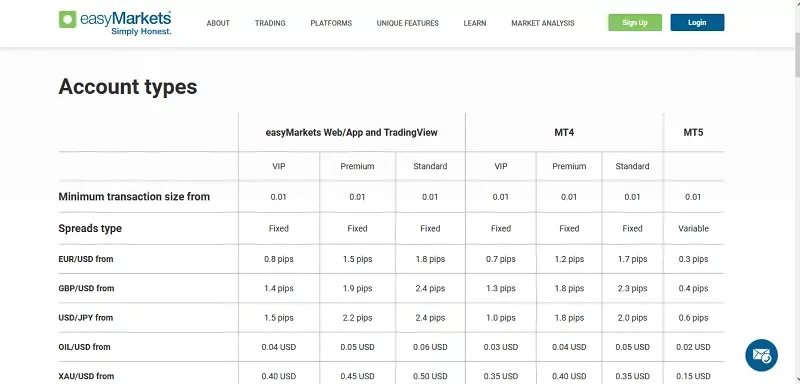800x384 pixels.
Task: Click the '1.2 pips' EUR/USD cell
Action: click(569, 259)
